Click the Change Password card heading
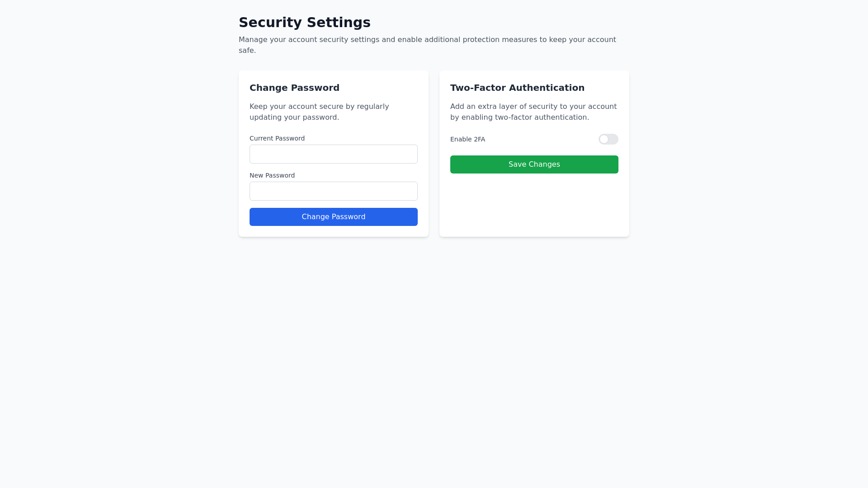868x488 pixels. pos(294,88)
